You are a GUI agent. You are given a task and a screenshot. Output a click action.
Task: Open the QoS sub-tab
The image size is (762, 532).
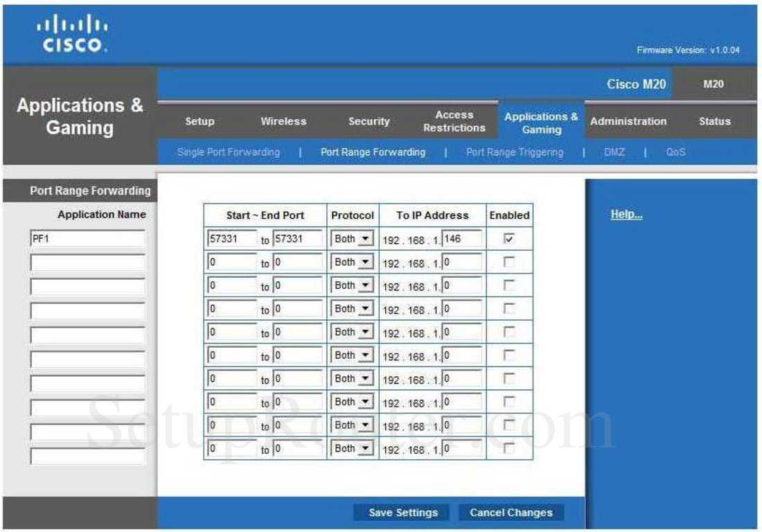coord(675,152)
